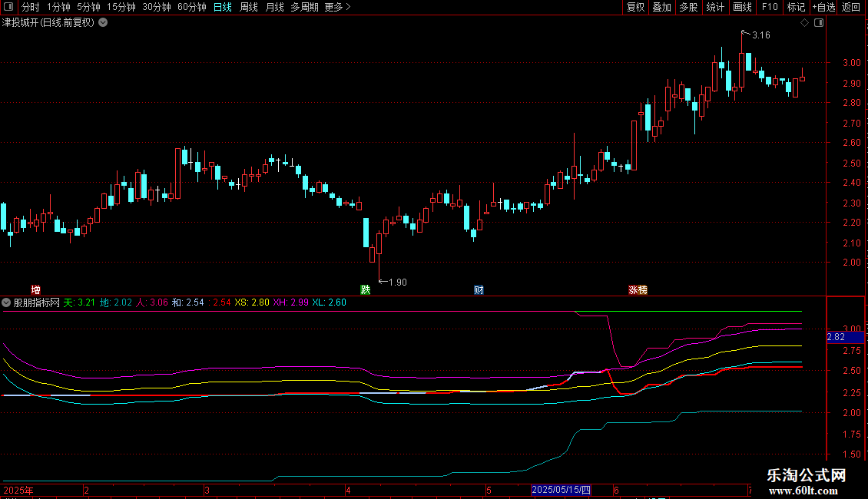Click the 财 event marker icon
The height and width of the screenshot is (499, 868).
coord(479,289)
